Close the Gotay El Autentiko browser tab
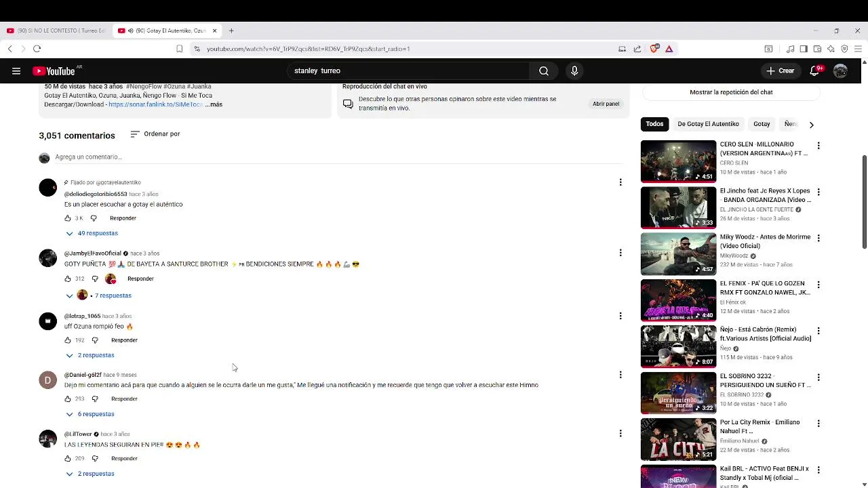The height and width of the screenshot is (488, 868). [x=214, y=30]
